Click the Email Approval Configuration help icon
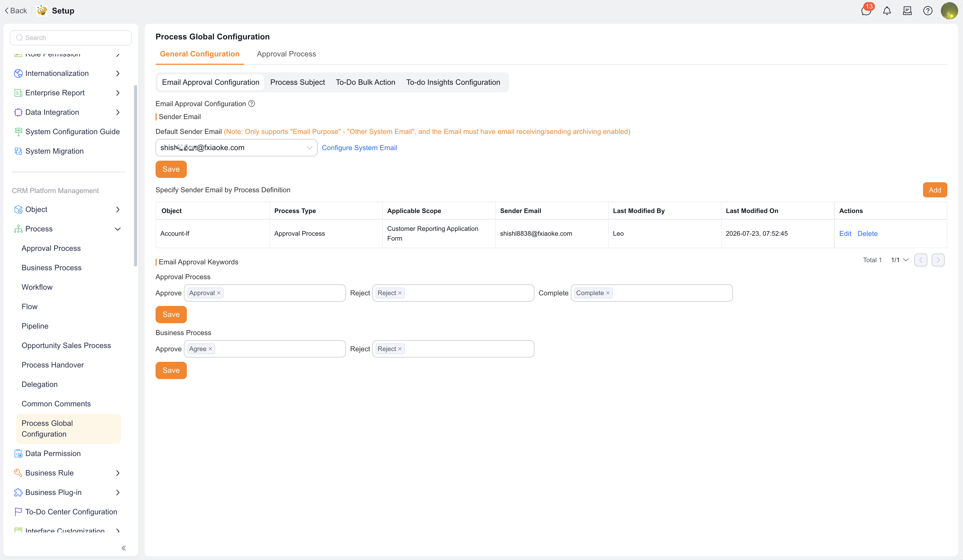 (251, 103)
